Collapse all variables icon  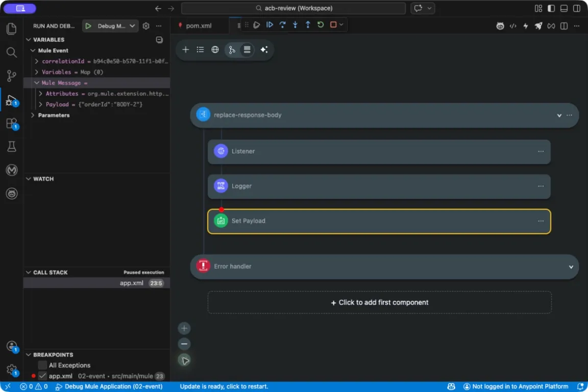pos(159,39)
